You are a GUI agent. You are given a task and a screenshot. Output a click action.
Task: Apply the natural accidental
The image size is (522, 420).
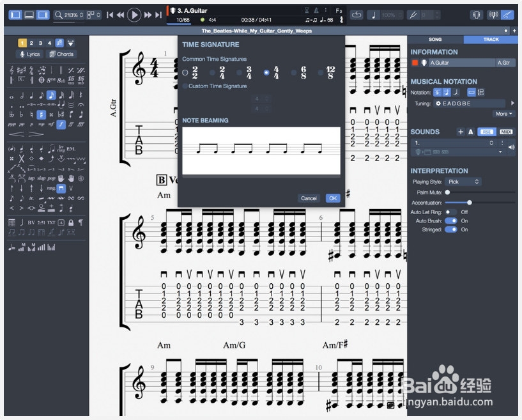click(x=31, y=114)
